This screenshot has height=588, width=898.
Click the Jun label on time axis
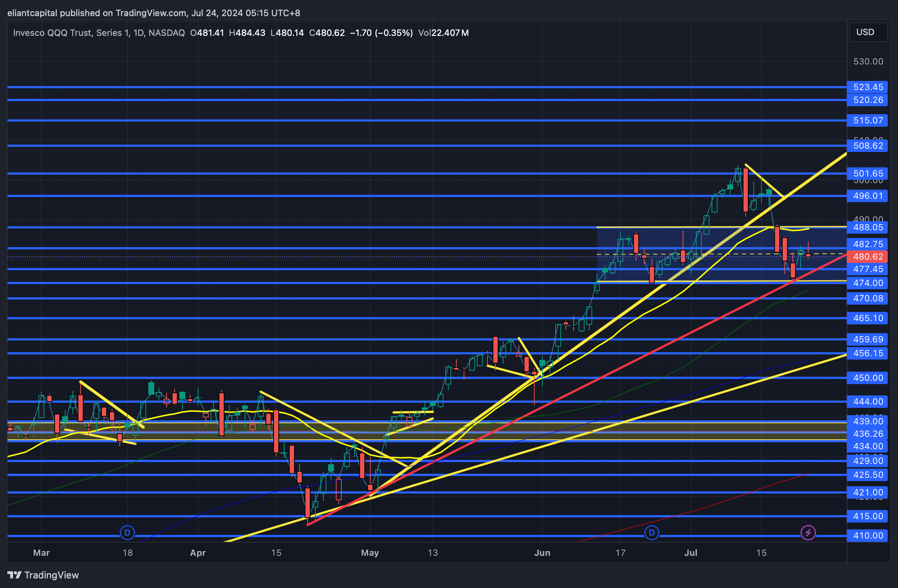pyautogui.click(x=542, y=552)
